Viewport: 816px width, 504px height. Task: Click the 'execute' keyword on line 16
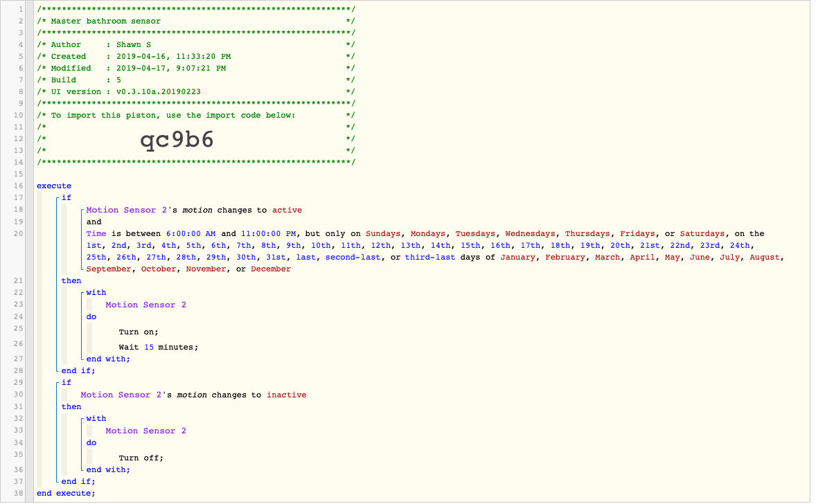tap(54, 186)
